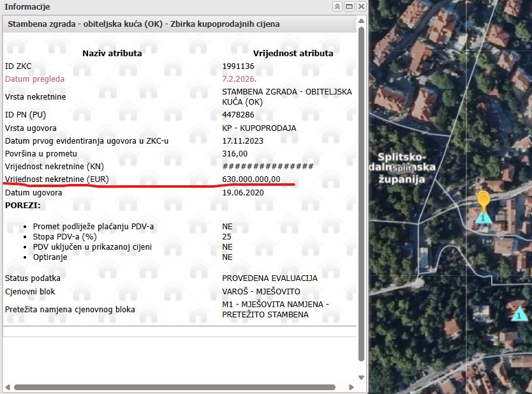Click the 'Datum pregleda' red label
Screen dimensions: 532x394
tap(34, 79)
